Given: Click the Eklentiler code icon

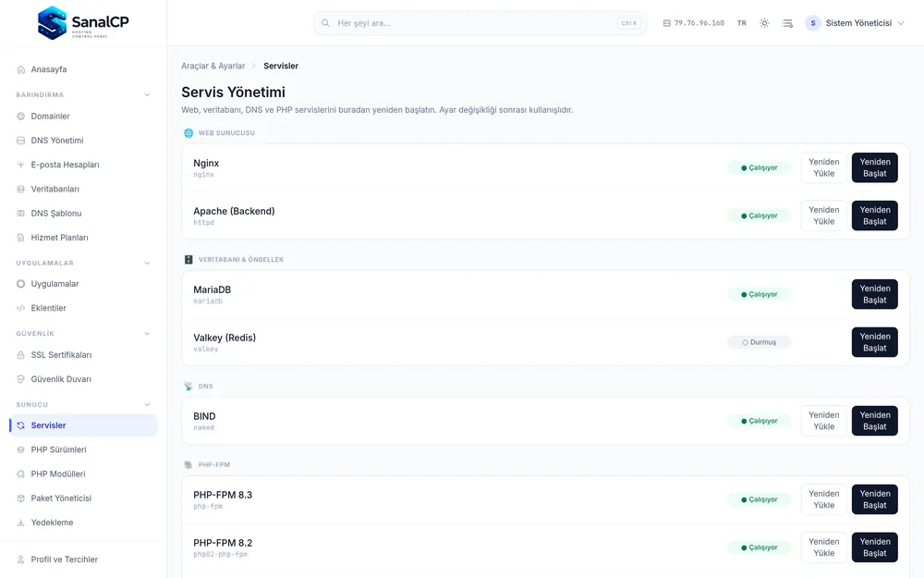Looking at the screenshot, I should 20,308.
